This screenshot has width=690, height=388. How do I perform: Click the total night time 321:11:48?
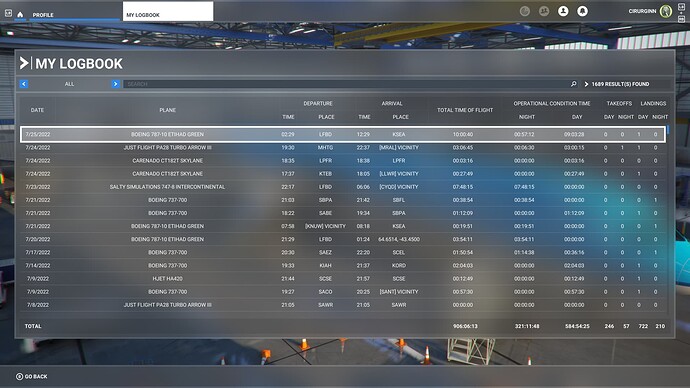tap(527, 326)
